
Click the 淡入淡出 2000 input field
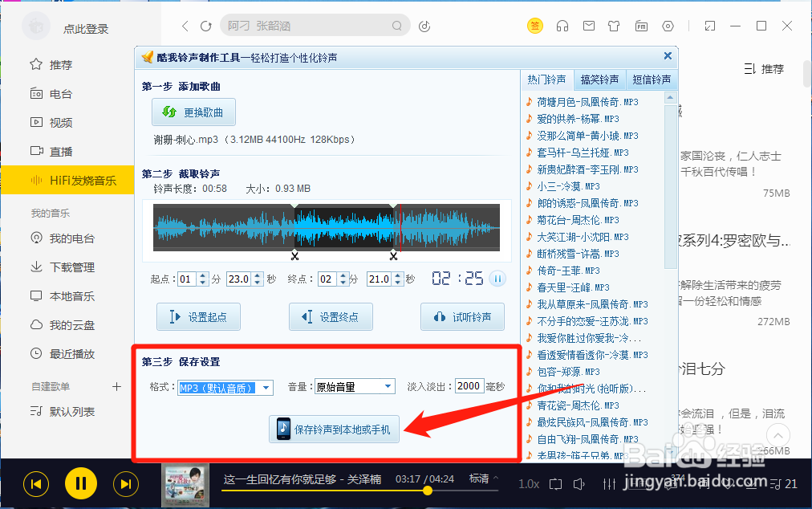[x=469, y=386]
